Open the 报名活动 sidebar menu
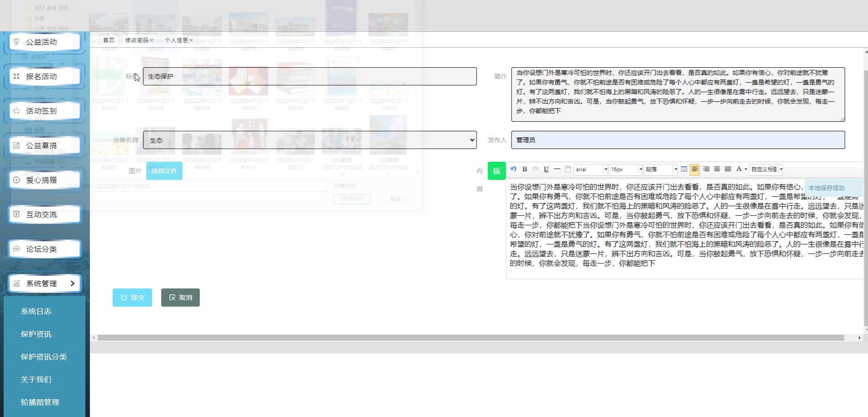Screen dimensions: 868x417 (44, 76)
